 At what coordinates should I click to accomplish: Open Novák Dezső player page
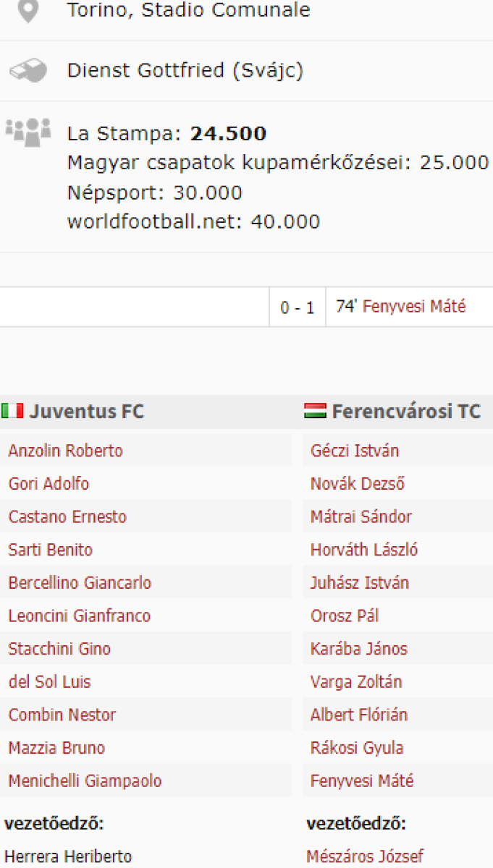[358, 484]
